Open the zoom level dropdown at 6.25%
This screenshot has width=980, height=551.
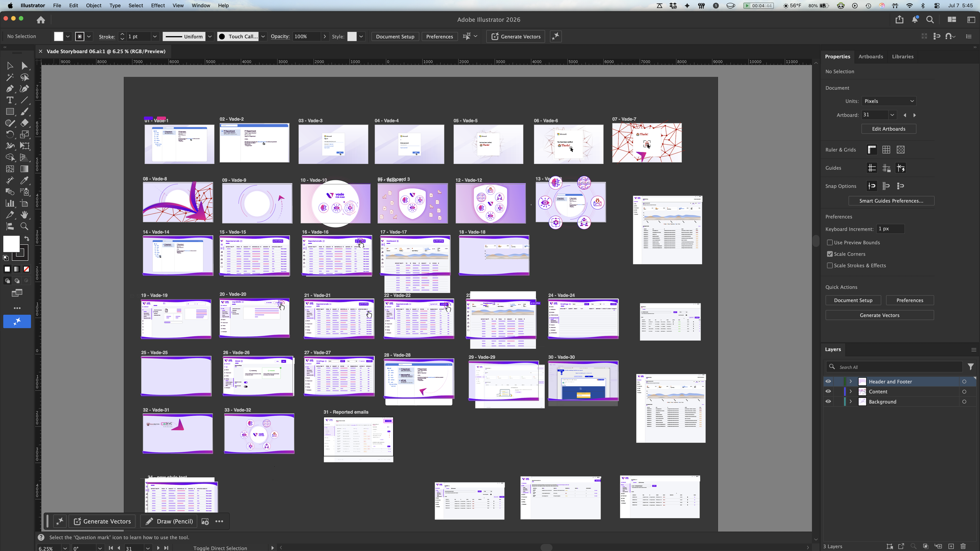pyautogui.click(x=65, y=548)
